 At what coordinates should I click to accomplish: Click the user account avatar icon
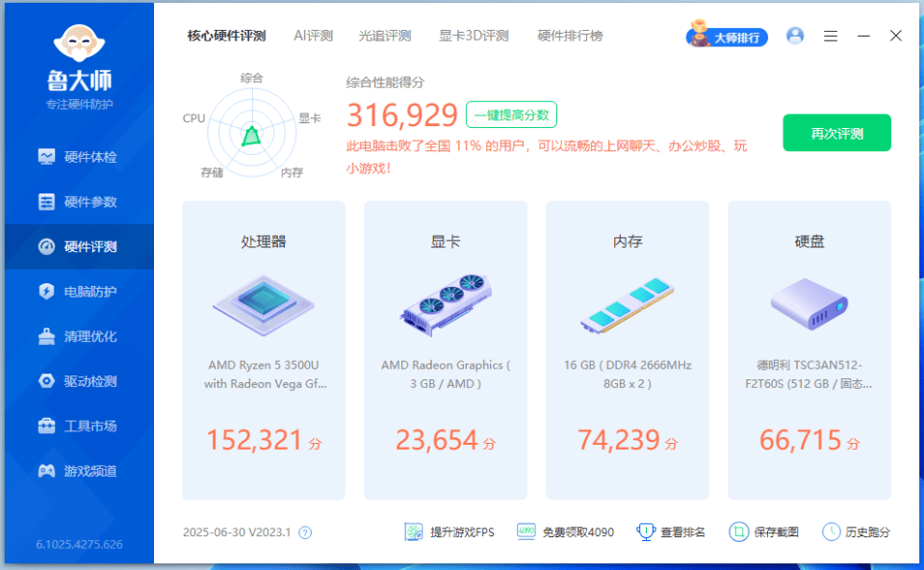[795, 36]
